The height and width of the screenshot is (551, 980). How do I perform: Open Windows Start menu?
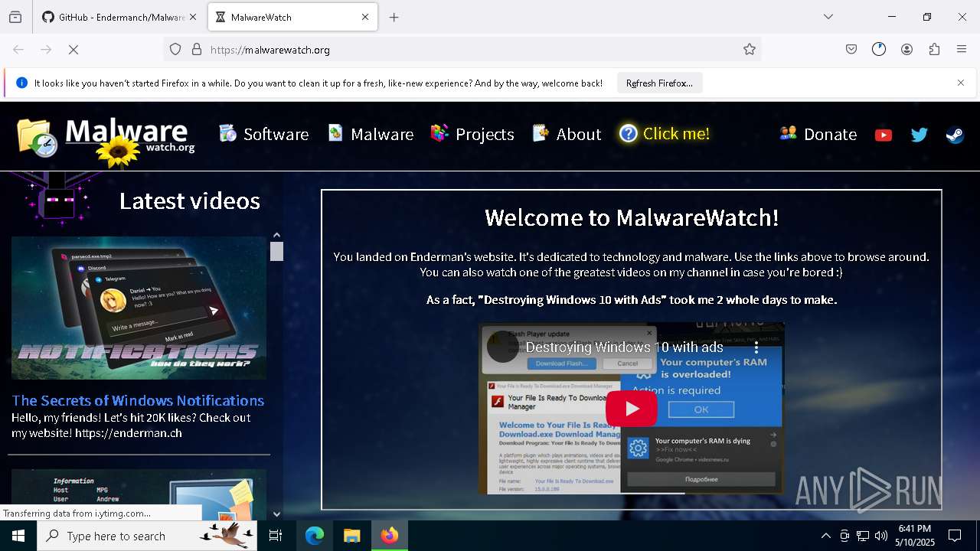(x=18, y=536)
